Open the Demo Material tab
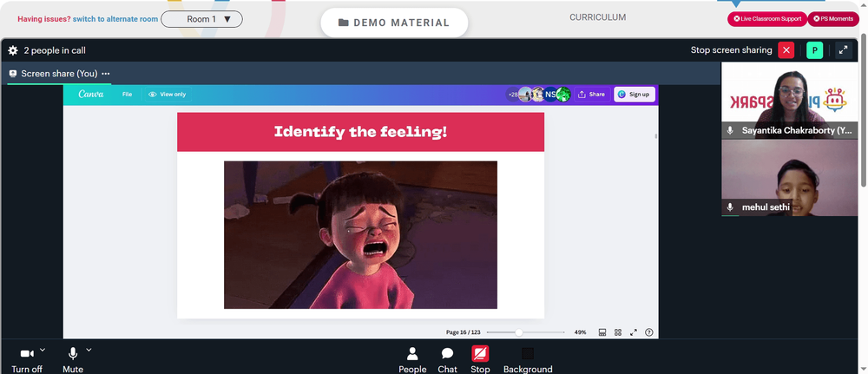 (x=394, y=23)
